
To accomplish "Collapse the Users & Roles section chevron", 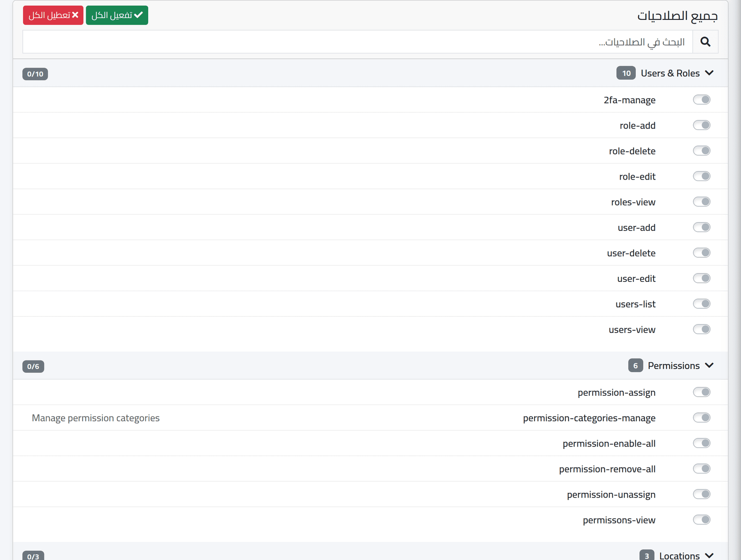I will pos(709,73).
